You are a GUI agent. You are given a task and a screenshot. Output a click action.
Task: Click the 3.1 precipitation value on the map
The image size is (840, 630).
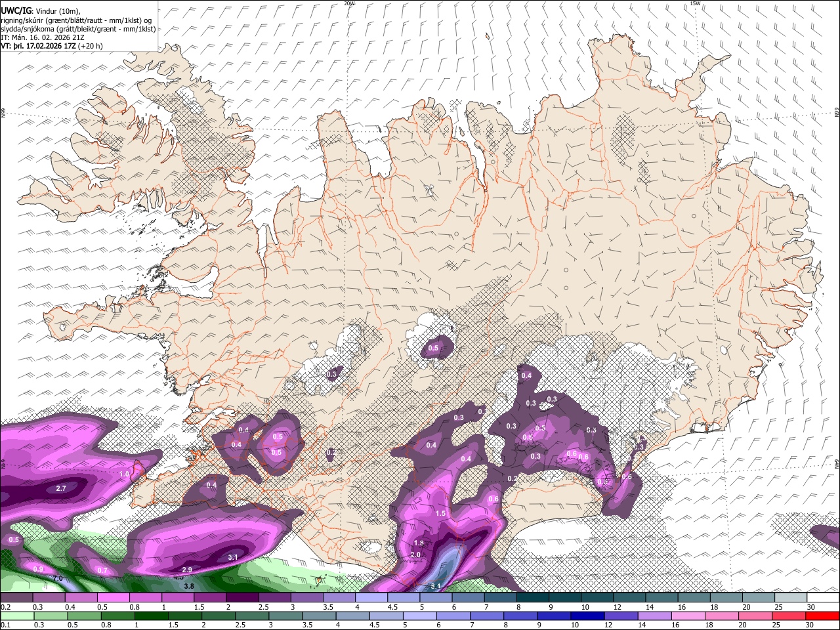[232, 557]
